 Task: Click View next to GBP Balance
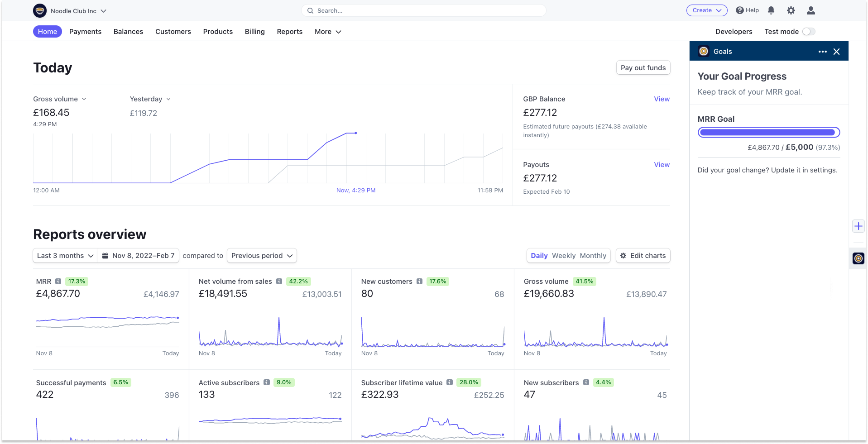point(662,99)
